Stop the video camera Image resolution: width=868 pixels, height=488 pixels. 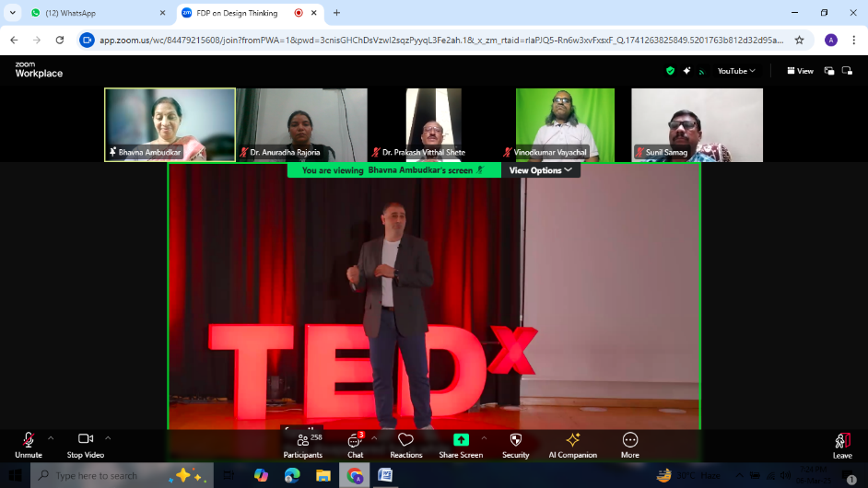(x=86, y=444)
